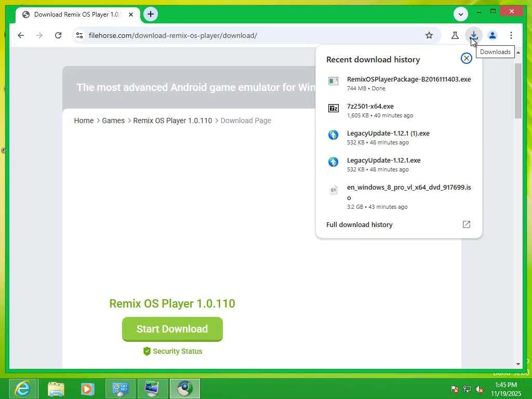Open the Games breadcrumb link
The image size is (532, 399).
[x=113, y=121]
